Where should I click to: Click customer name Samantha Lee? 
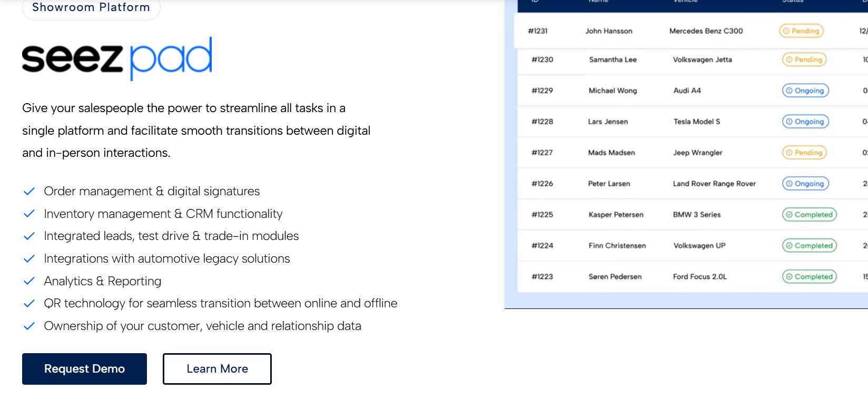click(613, 59)
